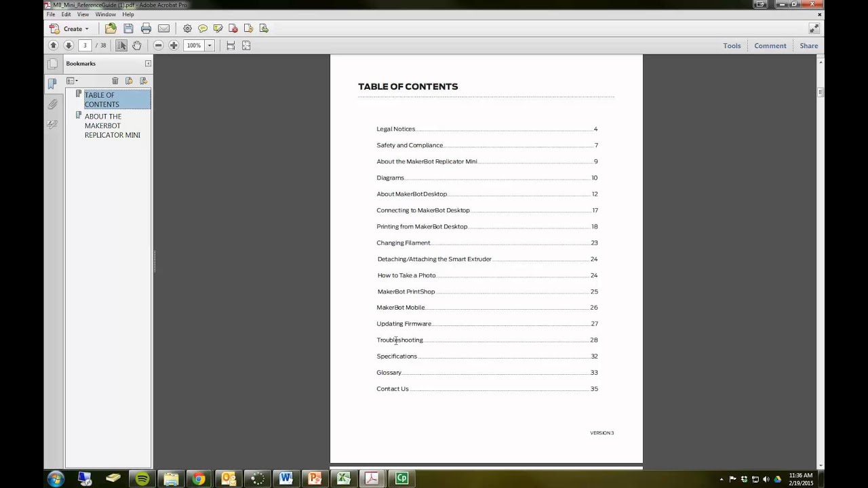The width and height of the screenshot is (868, 488).
Task: Open the View menu
Action: coord(83,14)
